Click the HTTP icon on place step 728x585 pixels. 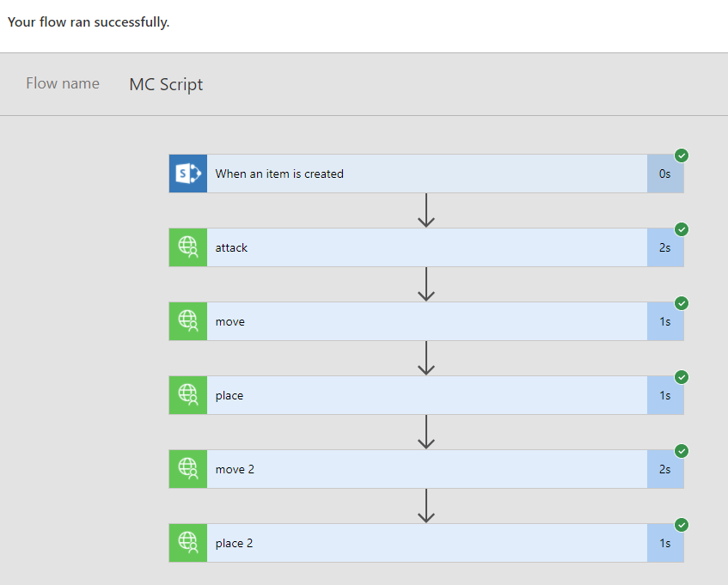pos(187,395)
